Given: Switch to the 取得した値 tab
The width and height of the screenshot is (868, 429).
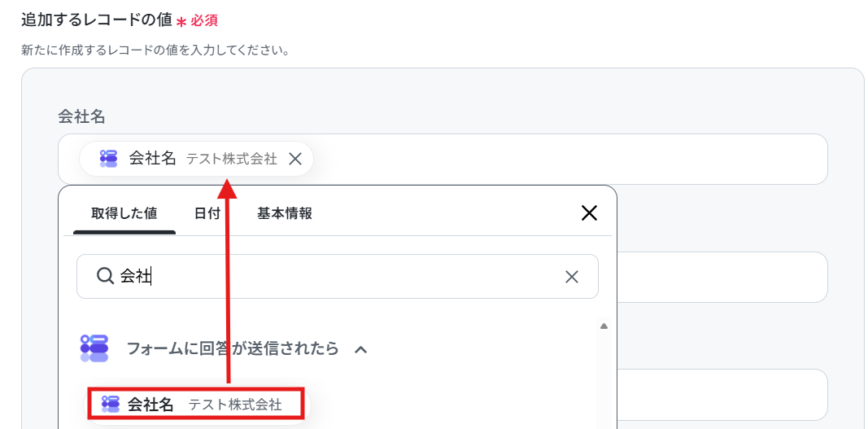Looking at the screenshot, I should pos(124,213).
